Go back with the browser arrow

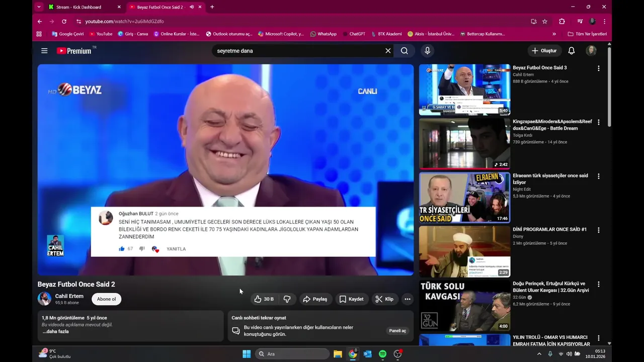click(x=40, y=22)
